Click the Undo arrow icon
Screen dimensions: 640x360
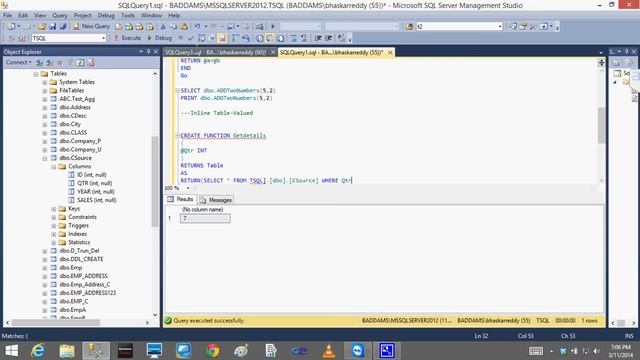pos(198,27)
